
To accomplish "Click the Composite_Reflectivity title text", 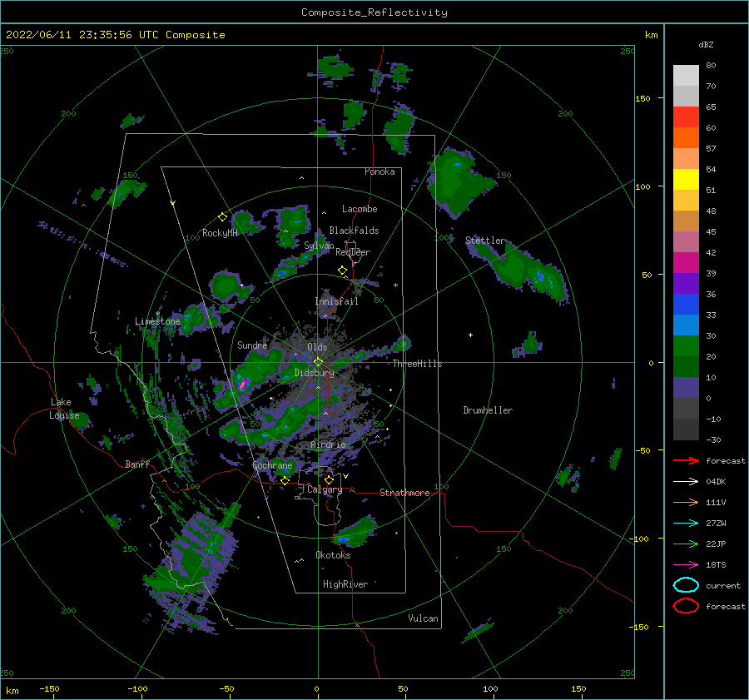I will 374,12.
